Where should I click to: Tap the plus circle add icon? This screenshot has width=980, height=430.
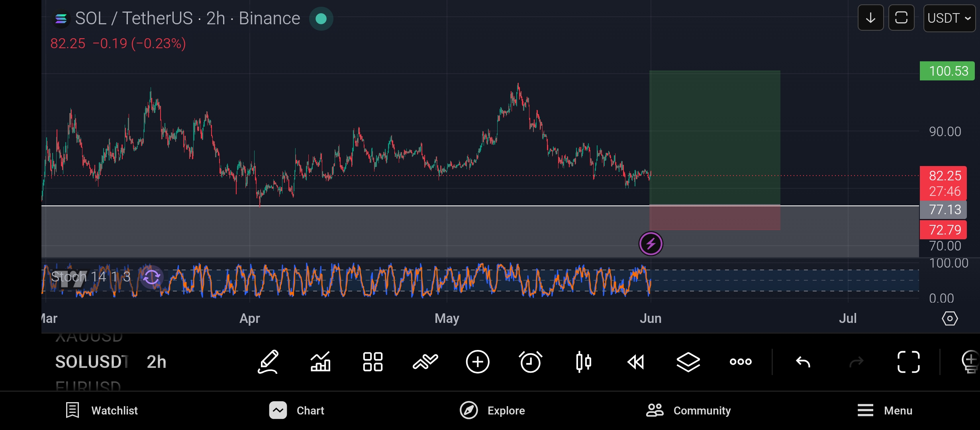(x=478, y=362)
